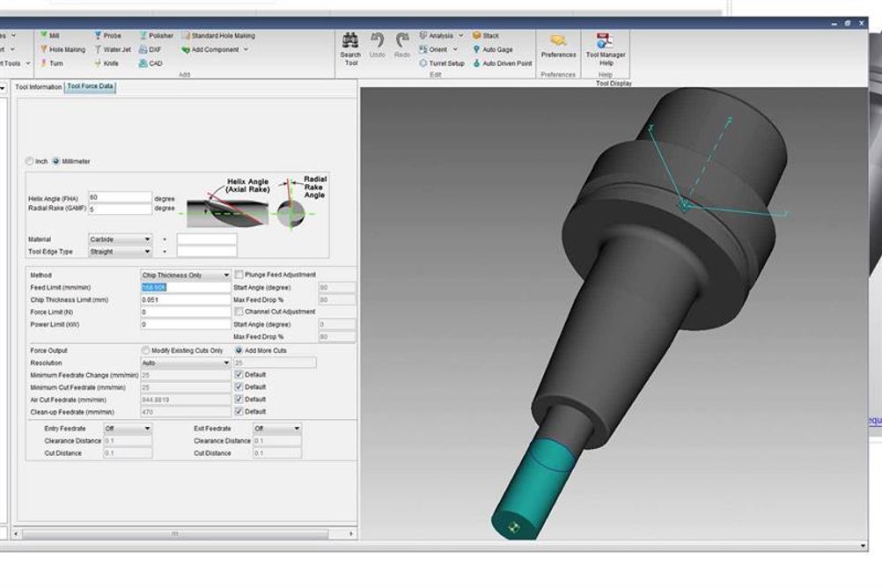Screen dimensions: 882x588
Task: Open the Tool Edge Type dropdown
Action: 120,252
